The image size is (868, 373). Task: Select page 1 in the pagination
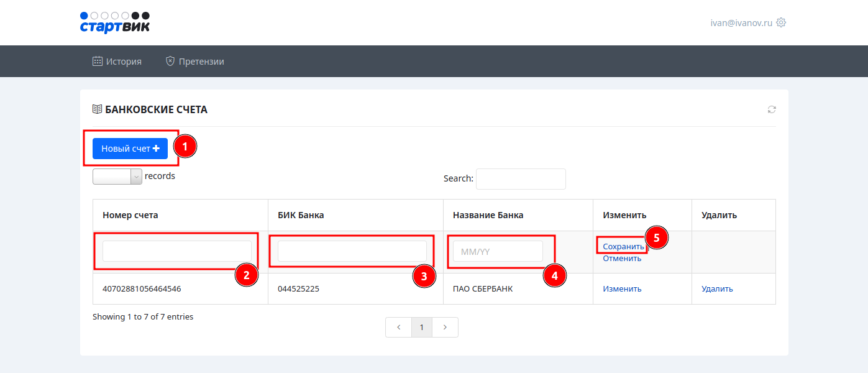[422, 327]
